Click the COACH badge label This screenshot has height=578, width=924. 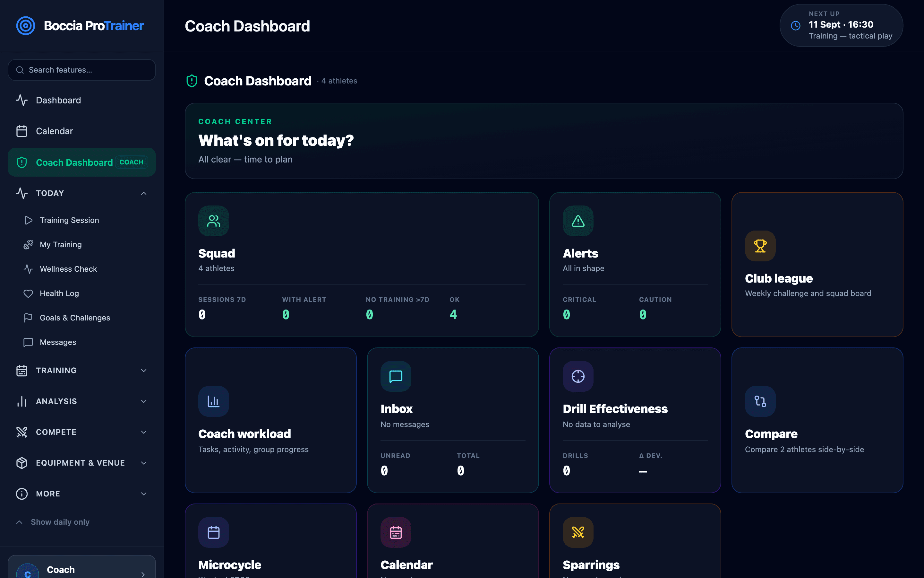click(131, 162)
